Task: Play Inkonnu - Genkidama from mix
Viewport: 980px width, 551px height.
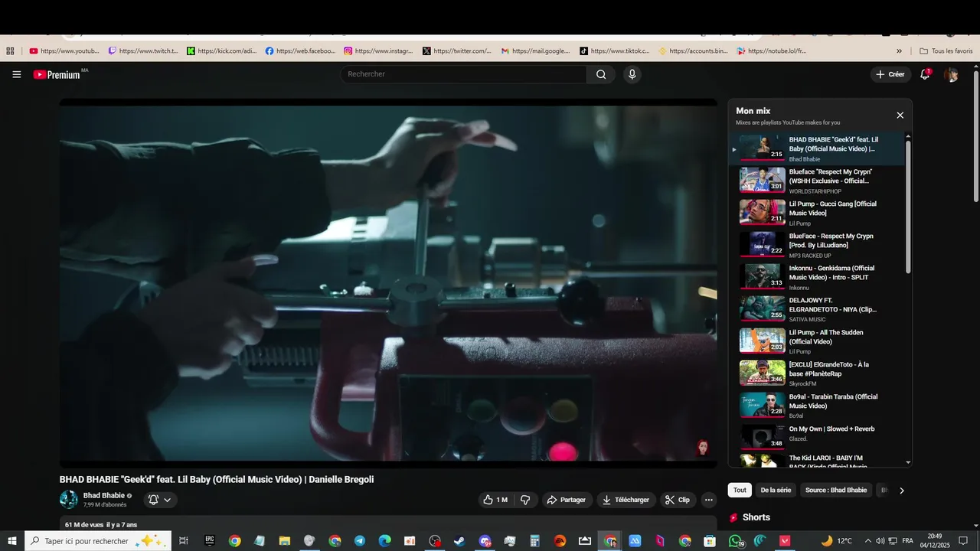Action: coord(817,277)
